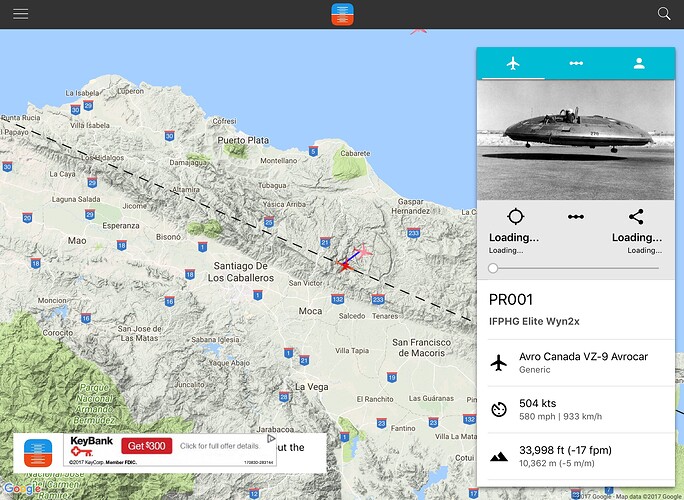This screenshot has width=684, height=500.
Task: Select the pink aircraft marker on the map
Action: 363,251
